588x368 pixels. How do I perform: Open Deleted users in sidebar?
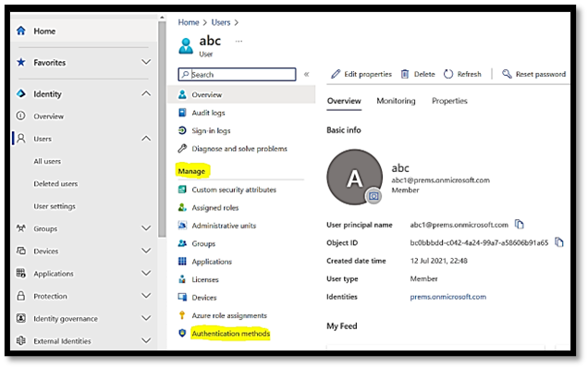point(55,183)
